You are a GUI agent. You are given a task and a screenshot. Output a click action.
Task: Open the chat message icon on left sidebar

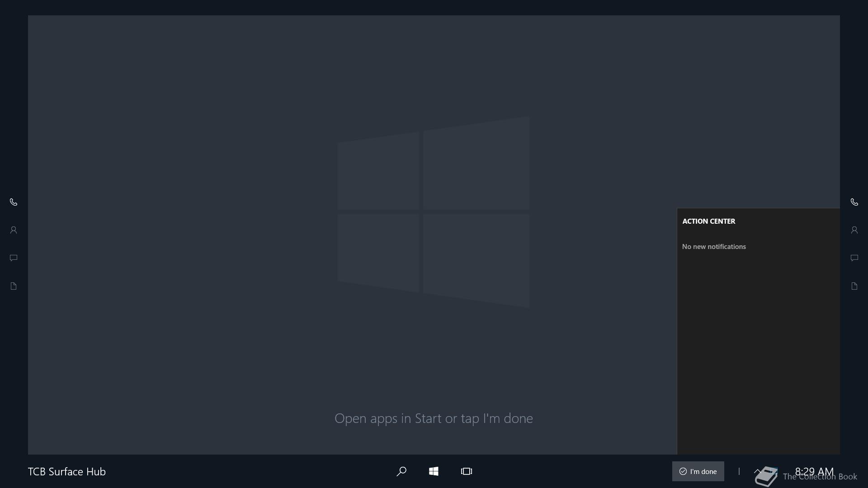pos(14,258)
